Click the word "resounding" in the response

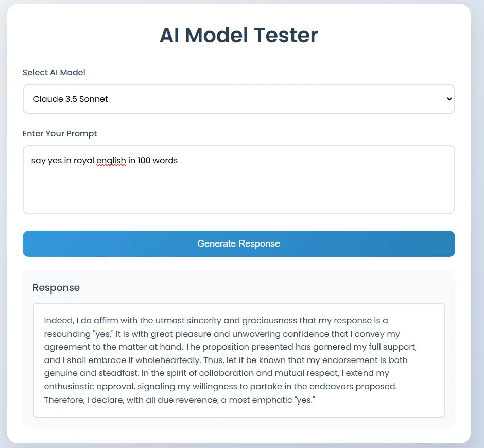click(x=67, y=334)
